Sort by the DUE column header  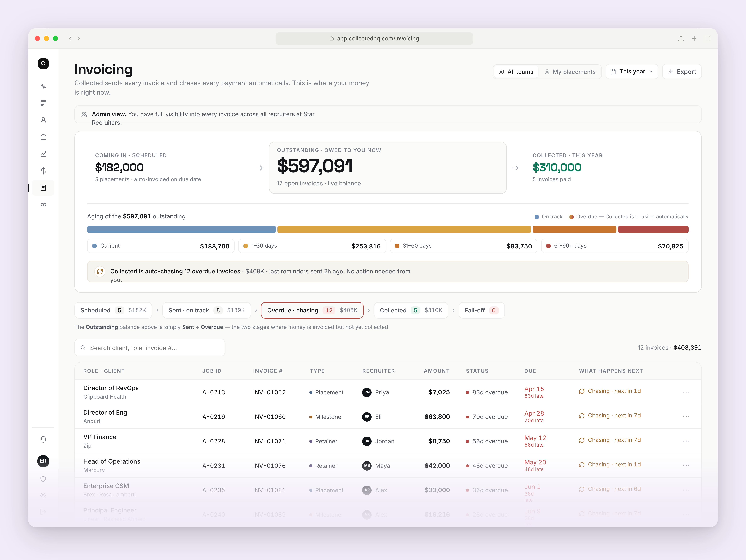[530, 371]
